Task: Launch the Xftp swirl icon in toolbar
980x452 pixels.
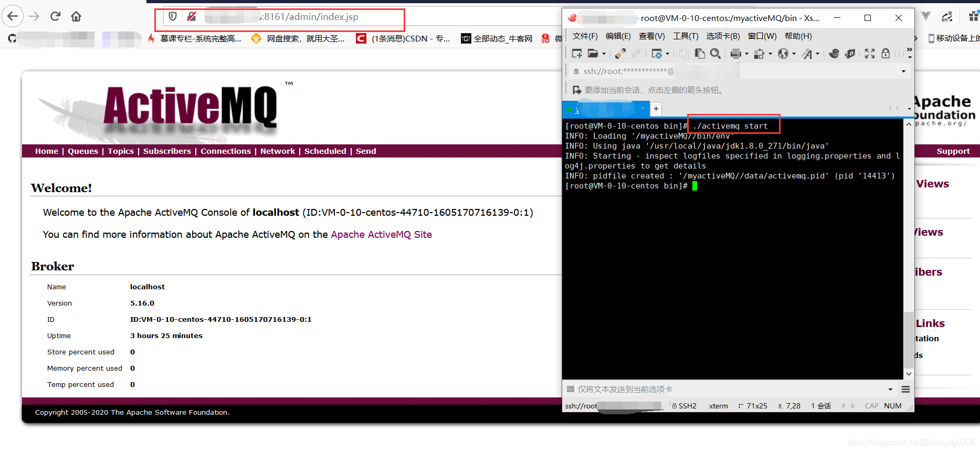Action: (834, 54)
